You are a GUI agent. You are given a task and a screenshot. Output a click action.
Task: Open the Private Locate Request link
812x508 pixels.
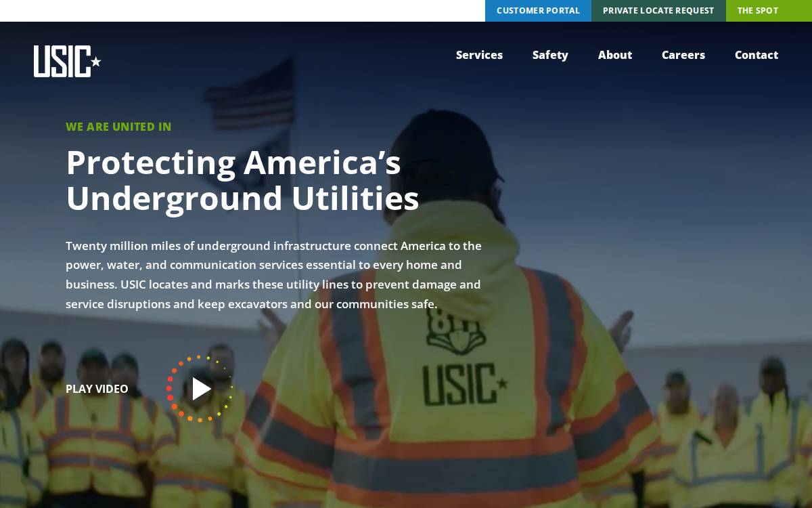(x=658, y=11)
